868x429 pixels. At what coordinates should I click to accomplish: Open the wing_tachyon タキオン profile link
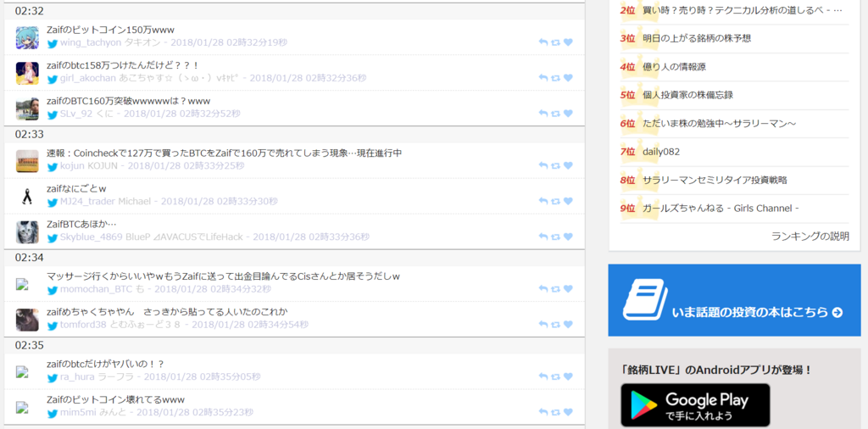click(109, 42)
